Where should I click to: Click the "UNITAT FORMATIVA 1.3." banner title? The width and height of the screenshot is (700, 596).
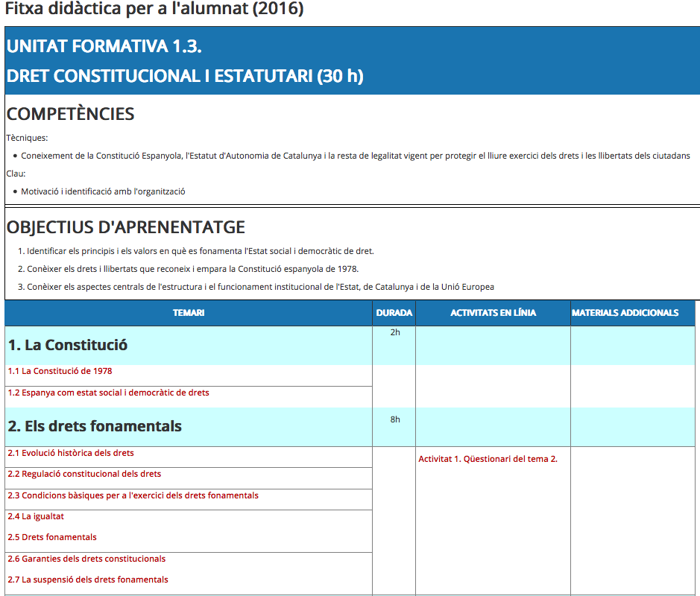coord(104,46)
